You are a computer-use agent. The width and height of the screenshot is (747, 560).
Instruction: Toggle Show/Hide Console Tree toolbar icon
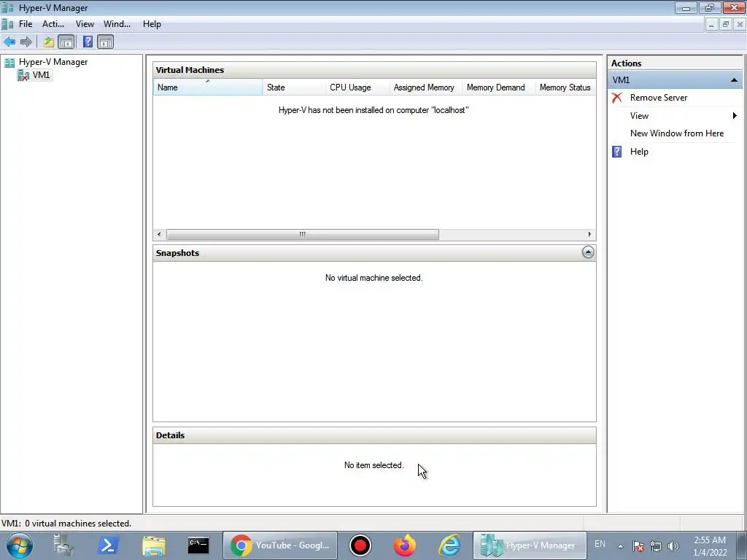point(66,42)
